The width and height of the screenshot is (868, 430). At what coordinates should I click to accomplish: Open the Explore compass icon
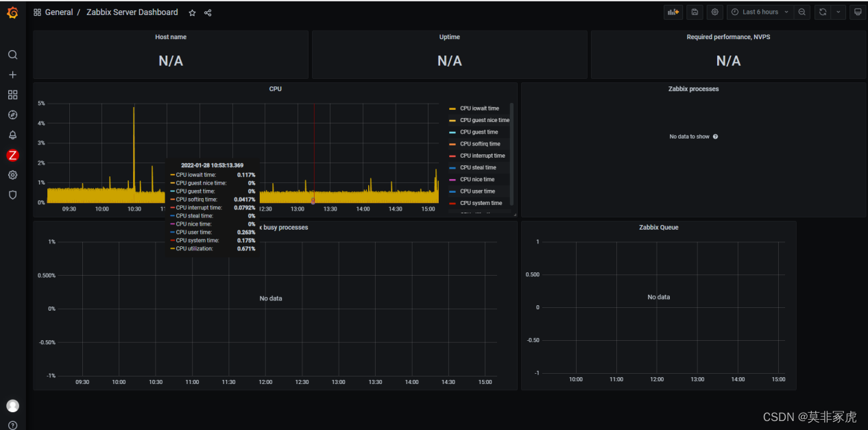[x=12, y=115]
